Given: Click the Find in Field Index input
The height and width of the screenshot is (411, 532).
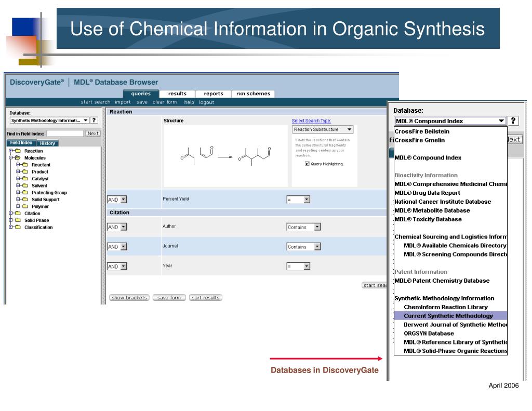Looking at the screenshot, I should point(65,134).
